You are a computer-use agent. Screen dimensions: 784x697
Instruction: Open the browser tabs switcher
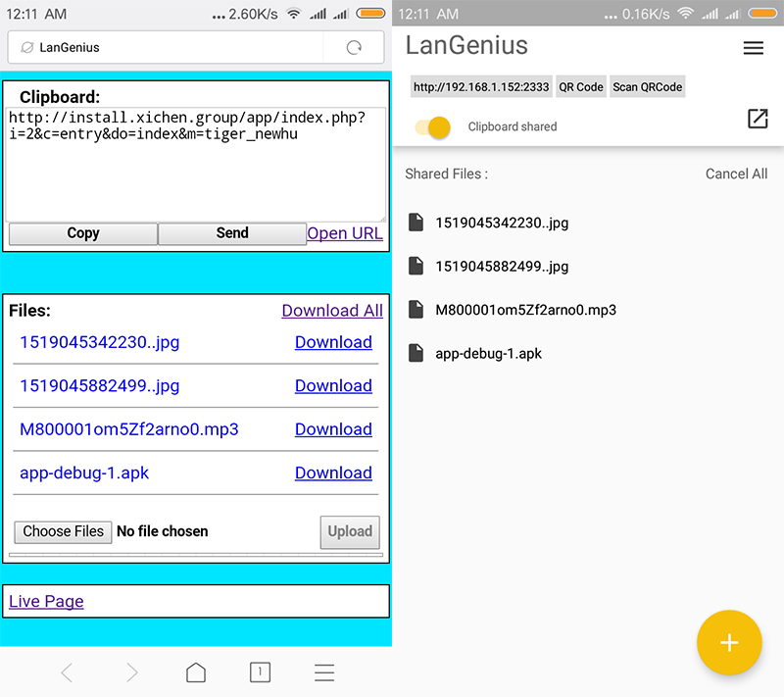click(260, 672)
